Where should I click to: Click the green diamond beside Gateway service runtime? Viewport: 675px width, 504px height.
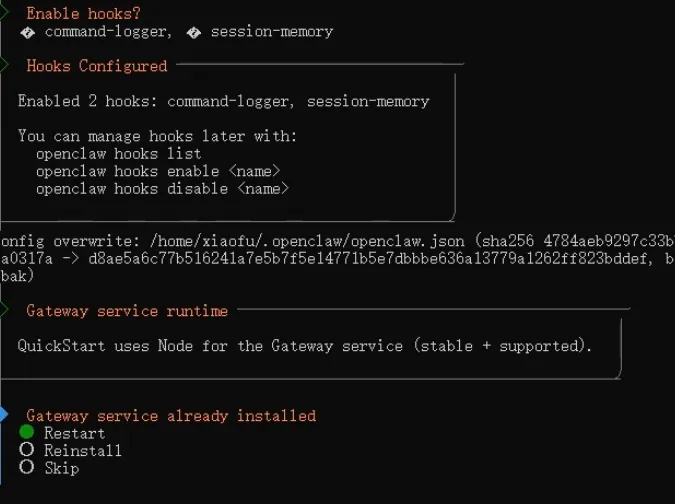click(x=4, y=311)
